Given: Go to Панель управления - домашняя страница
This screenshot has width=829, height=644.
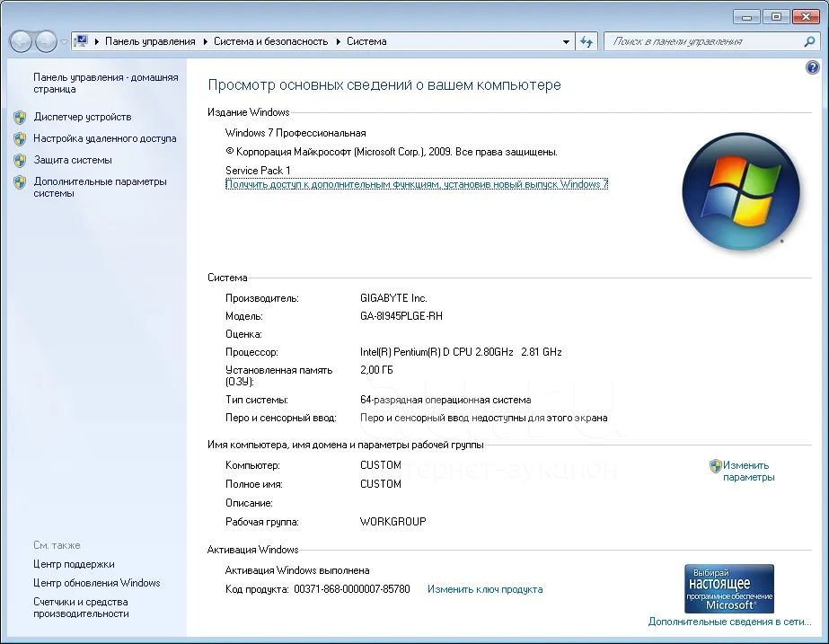Looking at the screenshot, I should [106, 83].
